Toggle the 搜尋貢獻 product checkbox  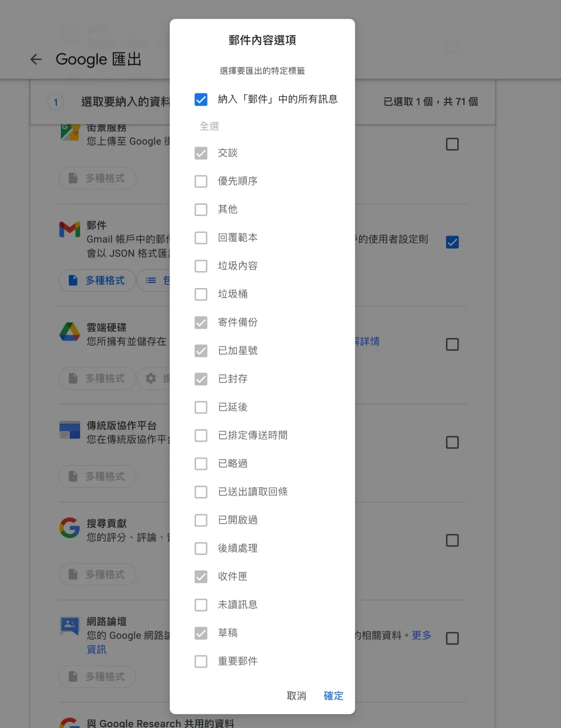pyautogui.click(x=452, y=541)
